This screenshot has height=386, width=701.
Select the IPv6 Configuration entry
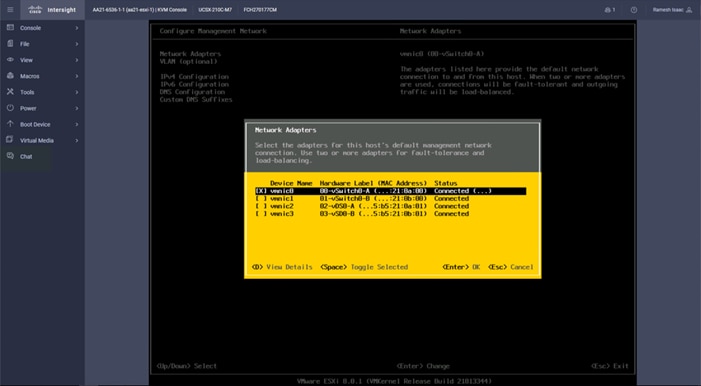coord(194,84)
